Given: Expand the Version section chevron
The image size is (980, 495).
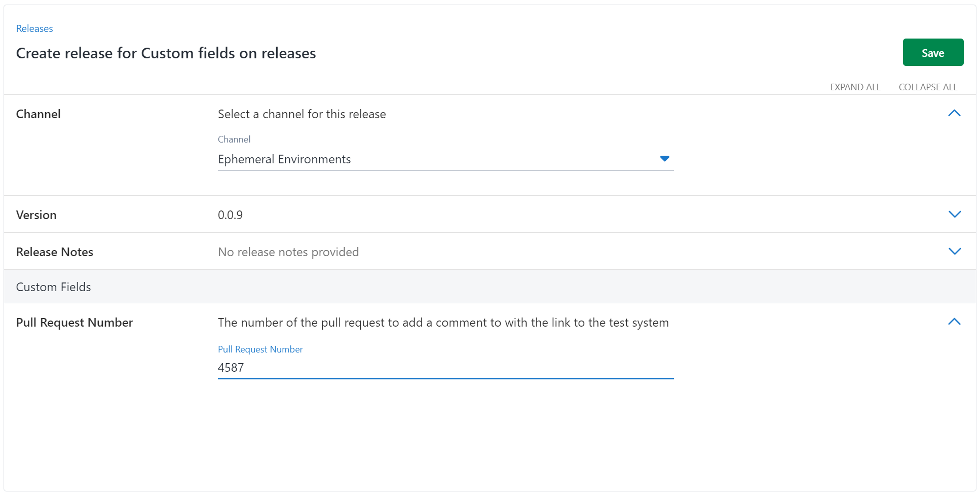Looking at the screenshot, I should [954, 215].
